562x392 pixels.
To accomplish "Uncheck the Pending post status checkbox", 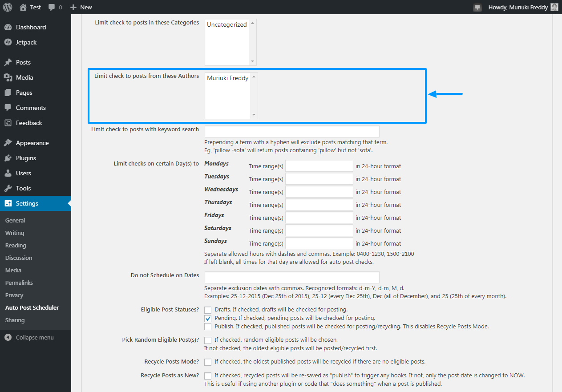I will [208, 318].
